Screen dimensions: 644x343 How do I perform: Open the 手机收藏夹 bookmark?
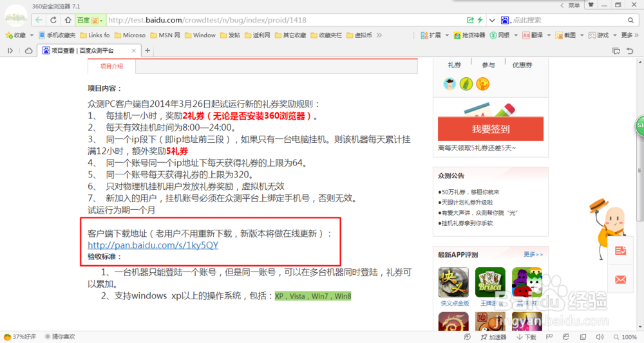(x=57, y=35)
